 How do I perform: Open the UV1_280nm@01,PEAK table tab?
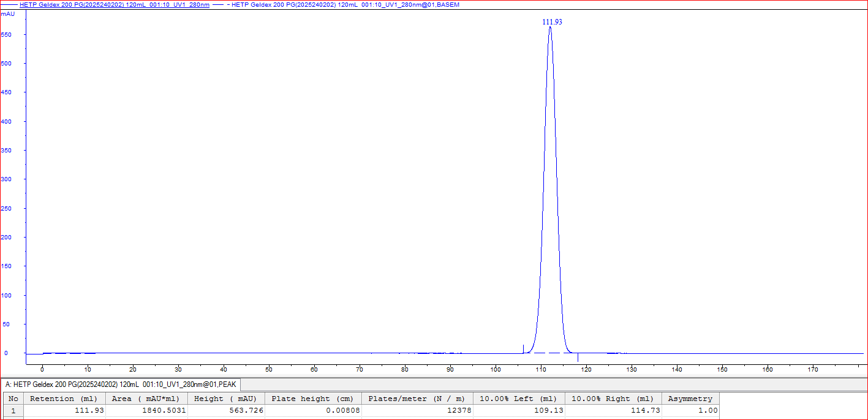pyautogui.click(x=121, y=384)
